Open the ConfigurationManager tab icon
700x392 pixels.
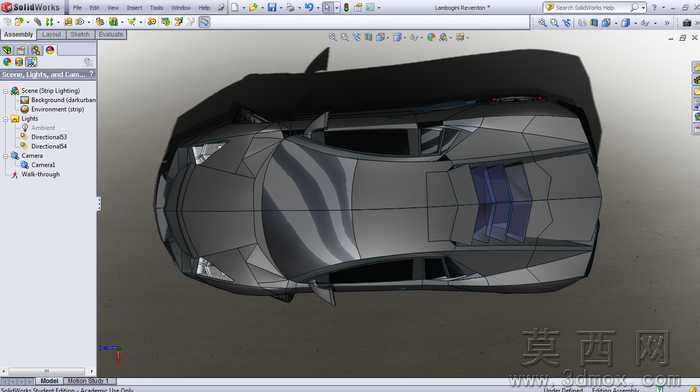[x=35, y=50]
